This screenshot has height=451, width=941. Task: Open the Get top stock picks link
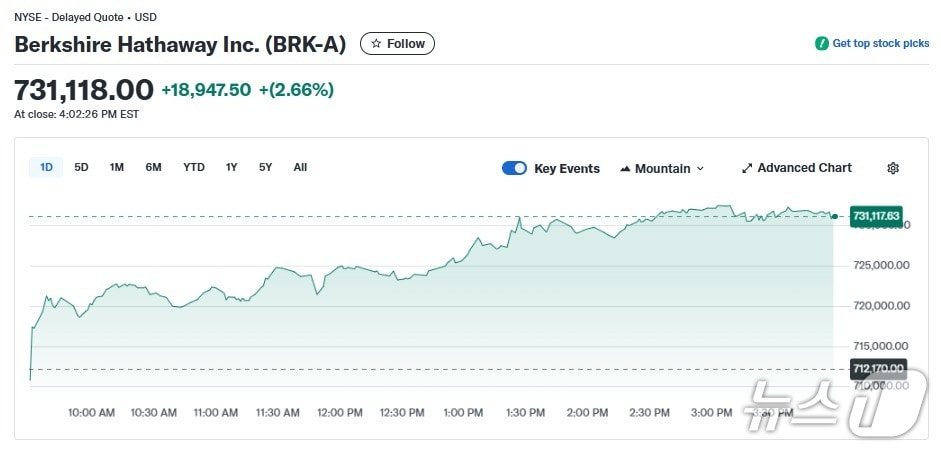880,44
